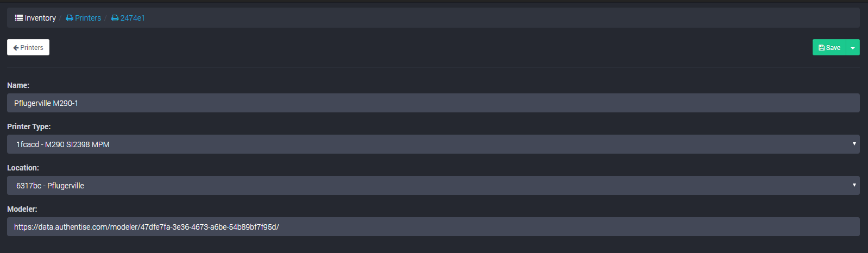Click the floppy disk Save icon
Image resolution: width=868 pixels, height=253 pixels.
click(x=821, y=48)
